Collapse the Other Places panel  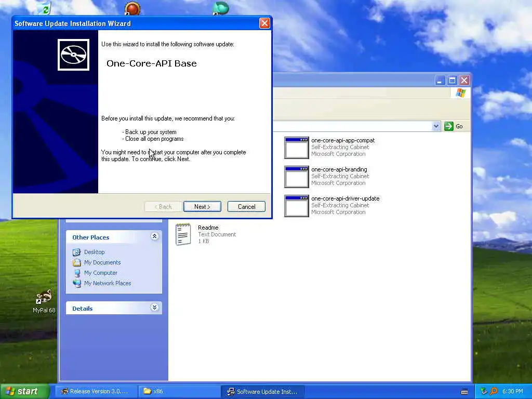click(154, 236)
